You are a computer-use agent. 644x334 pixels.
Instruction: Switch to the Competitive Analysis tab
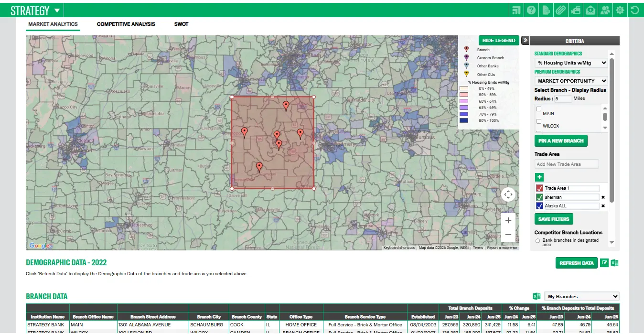[126, 24]
